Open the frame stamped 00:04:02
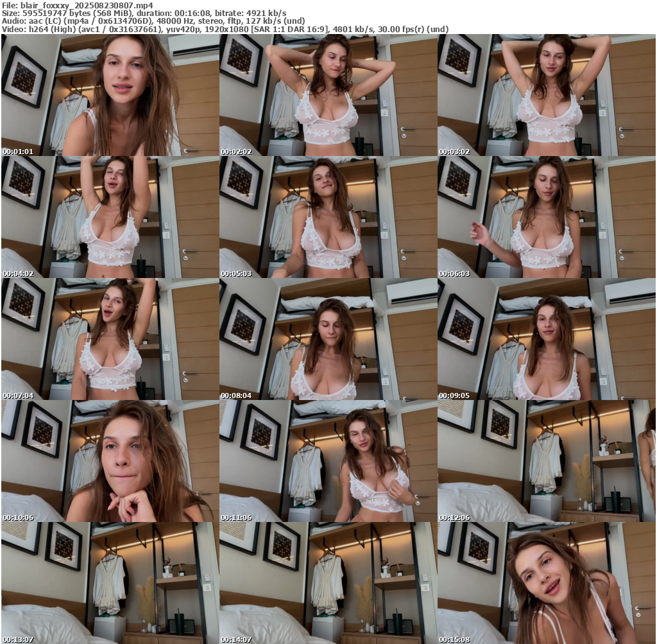 (x=110, y=217)
